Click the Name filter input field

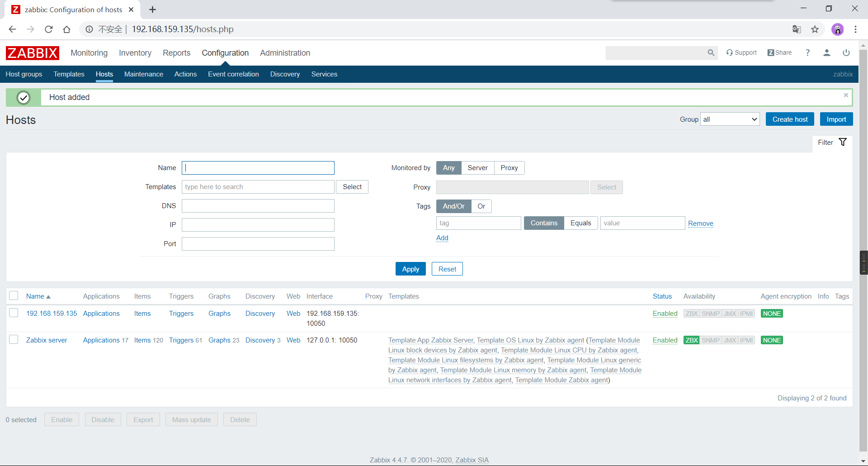point(258,168)
